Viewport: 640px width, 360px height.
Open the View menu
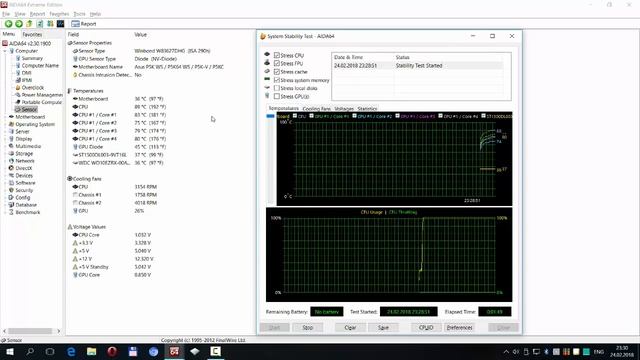click(20, 14)
